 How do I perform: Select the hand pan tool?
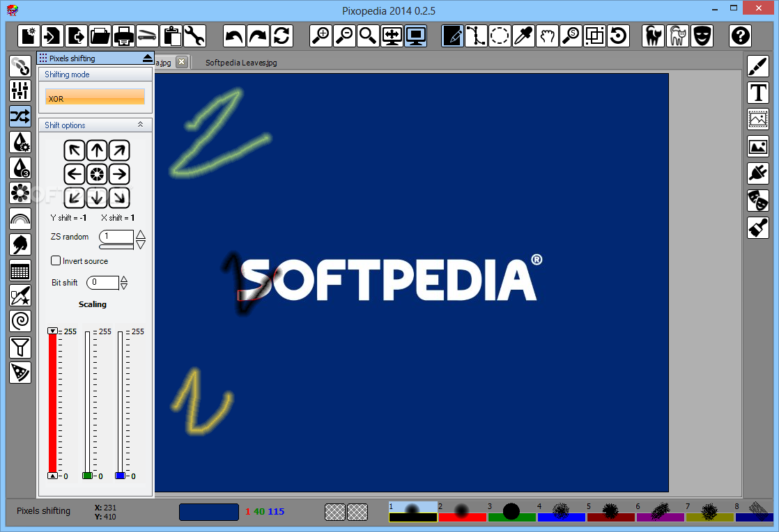[x=547, y=36]
